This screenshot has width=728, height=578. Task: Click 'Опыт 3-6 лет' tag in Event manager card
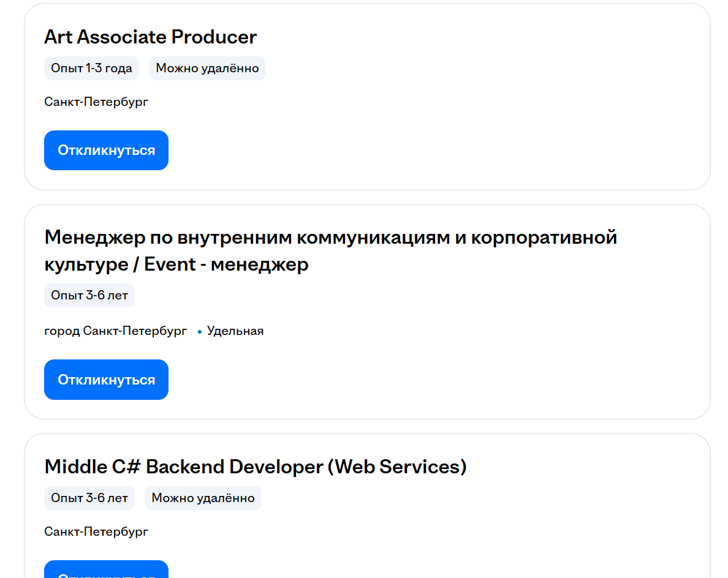tap(89, 295)
